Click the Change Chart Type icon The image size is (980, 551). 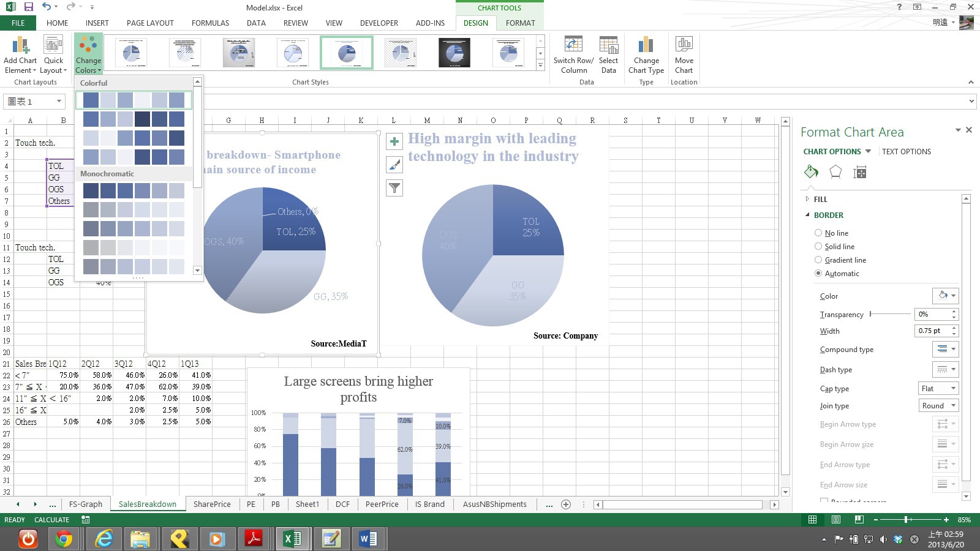coord(646,47)
